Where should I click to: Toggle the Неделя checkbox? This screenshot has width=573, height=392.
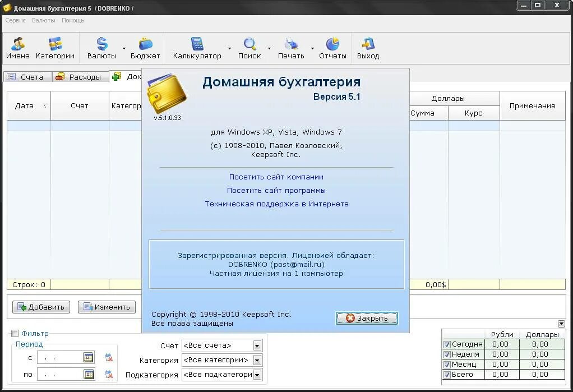point(447,354)
